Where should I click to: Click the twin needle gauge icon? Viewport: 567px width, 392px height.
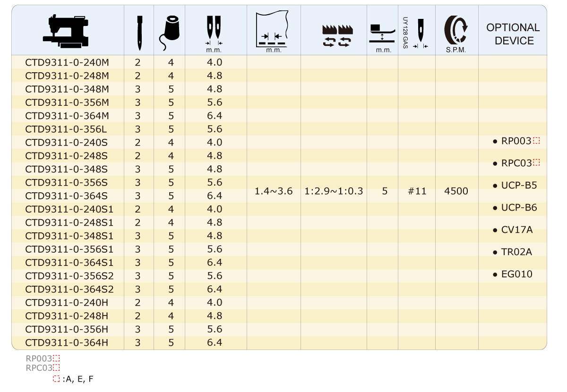tap(214, 29)
